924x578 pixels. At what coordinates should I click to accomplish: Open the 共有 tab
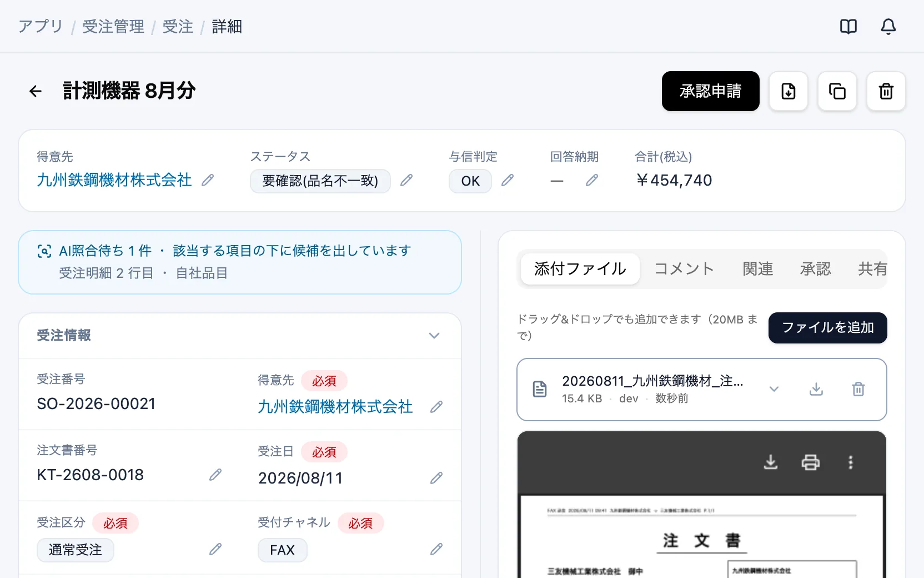click(872, 269)
